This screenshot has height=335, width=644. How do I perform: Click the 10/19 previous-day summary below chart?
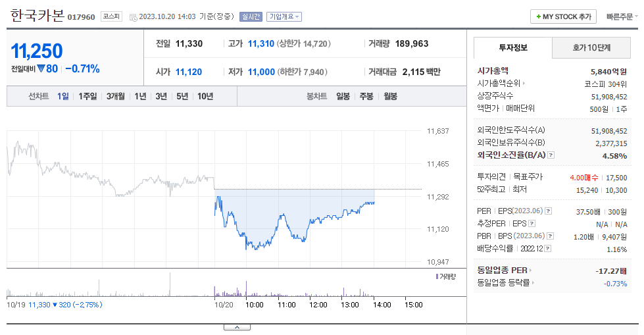[x=54, y=305]
